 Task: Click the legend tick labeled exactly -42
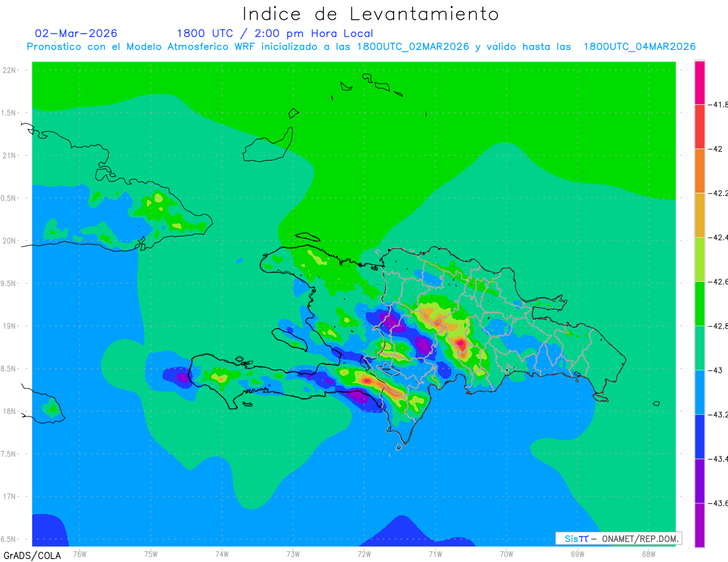click(715, 149)
